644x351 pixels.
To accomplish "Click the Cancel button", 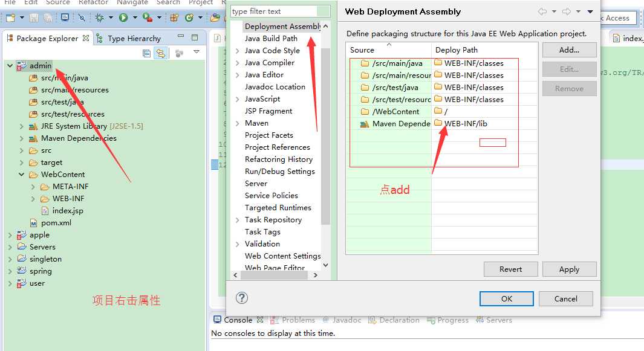I will tap(565, 299).
